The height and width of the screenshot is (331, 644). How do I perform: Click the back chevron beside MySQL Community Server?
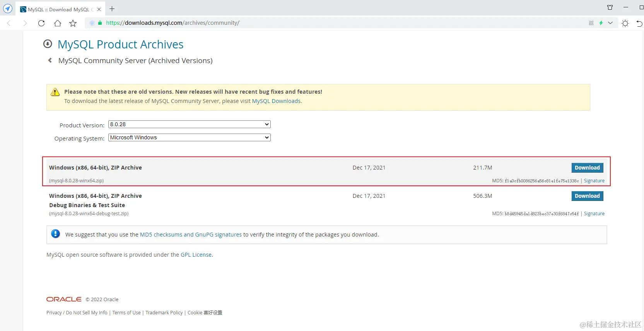50,60
